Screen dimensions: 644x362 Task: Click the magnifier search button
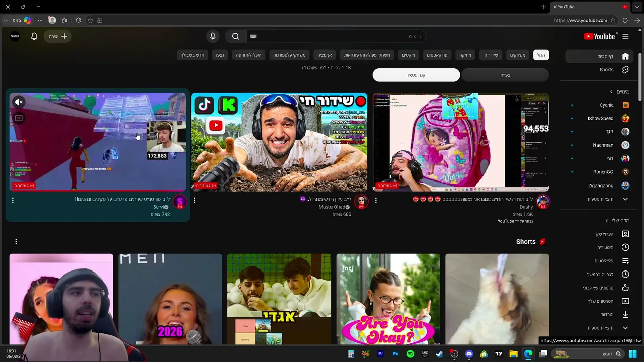pos(235,36)
